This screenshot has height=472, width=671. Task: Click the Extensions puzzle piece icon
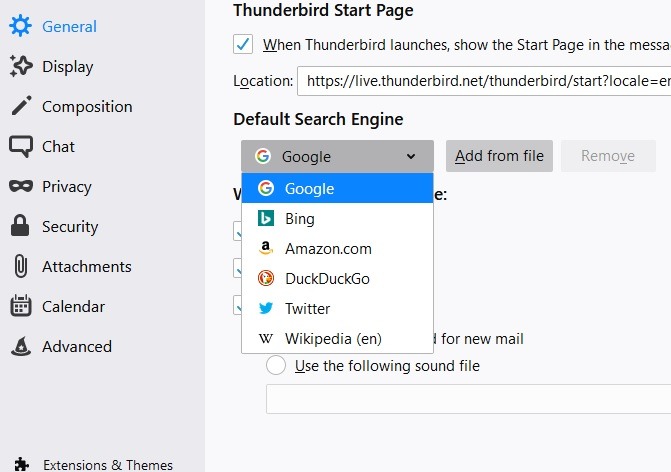coord(21,465)
